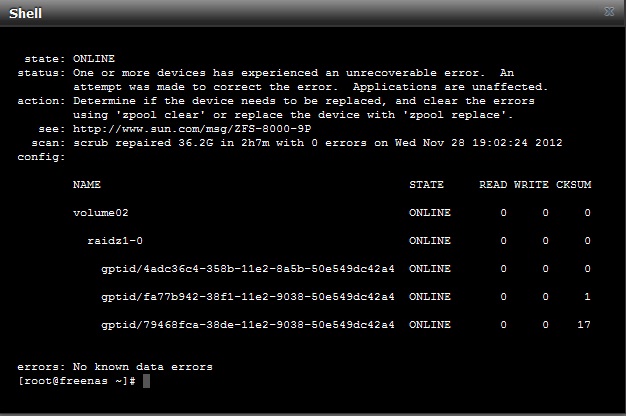This screenshot has height=416, width=626.
Task: Click the raidz1-0 vdev name
Action: pyautogui.click(x=115, y=241)
